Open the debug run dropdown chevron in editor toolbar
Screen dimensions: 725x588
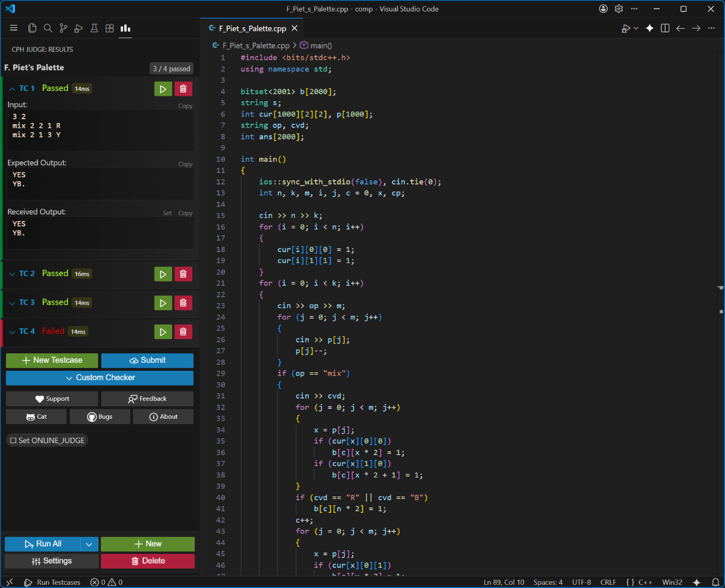pyautogui.click(x=636, y=28)
